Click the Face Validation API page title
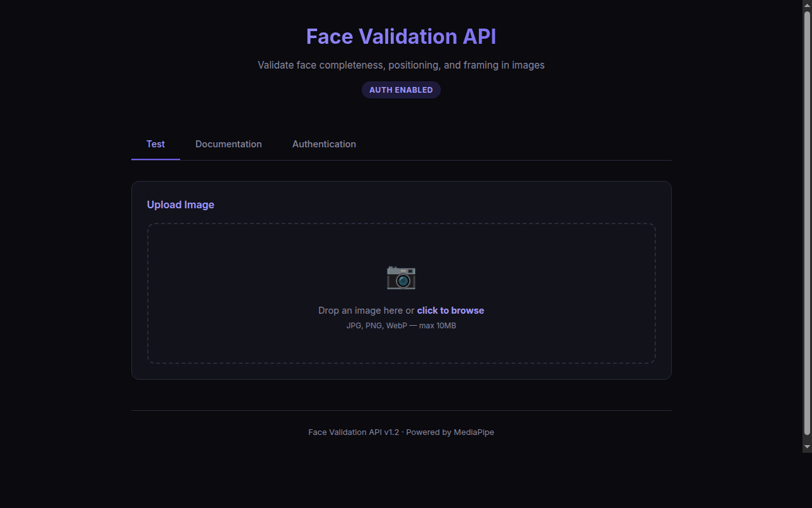This screenshot has height=508, width=812. tap(401, 36)
